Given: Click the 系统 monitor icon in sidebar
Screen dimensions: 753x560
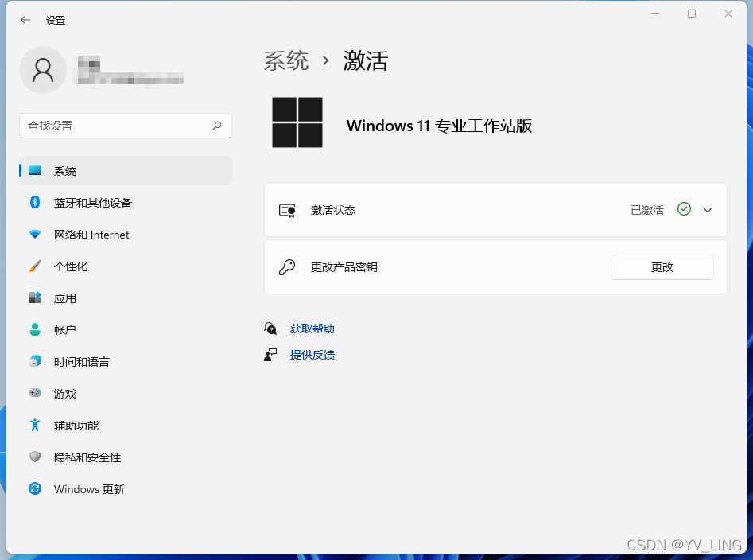Looking at the screenshot, I should pyautogui.click(x=35, y=170).
